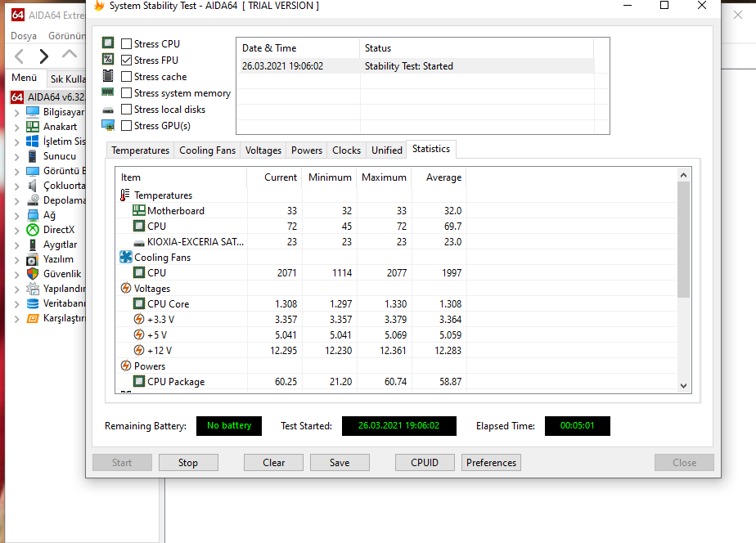The image size is (756, 543).
Task: Expand the Anakart tree node
Action: point(17,128)
